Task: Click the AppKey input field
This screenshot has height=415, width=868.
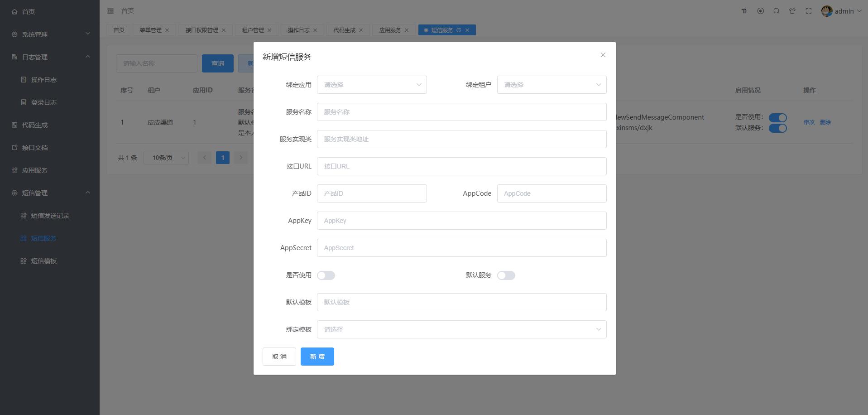Action: point(462,221)
